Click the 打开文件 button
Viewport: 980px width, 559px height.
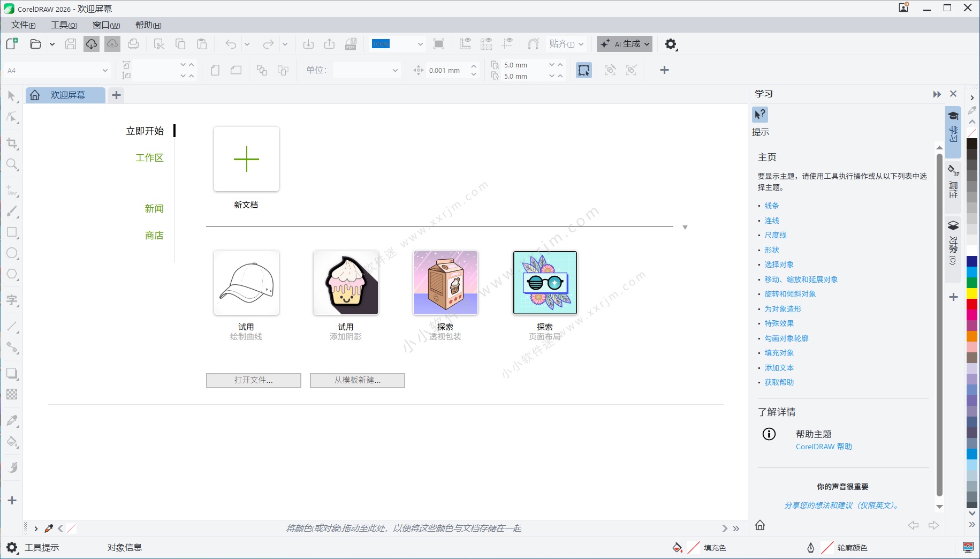tap(254, 380)
